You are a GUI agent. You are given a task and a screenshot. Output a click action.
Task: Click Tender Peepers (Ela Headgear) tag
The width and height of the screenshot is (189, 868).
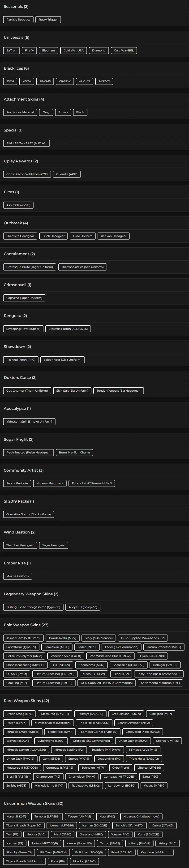(x=118, y=390)
